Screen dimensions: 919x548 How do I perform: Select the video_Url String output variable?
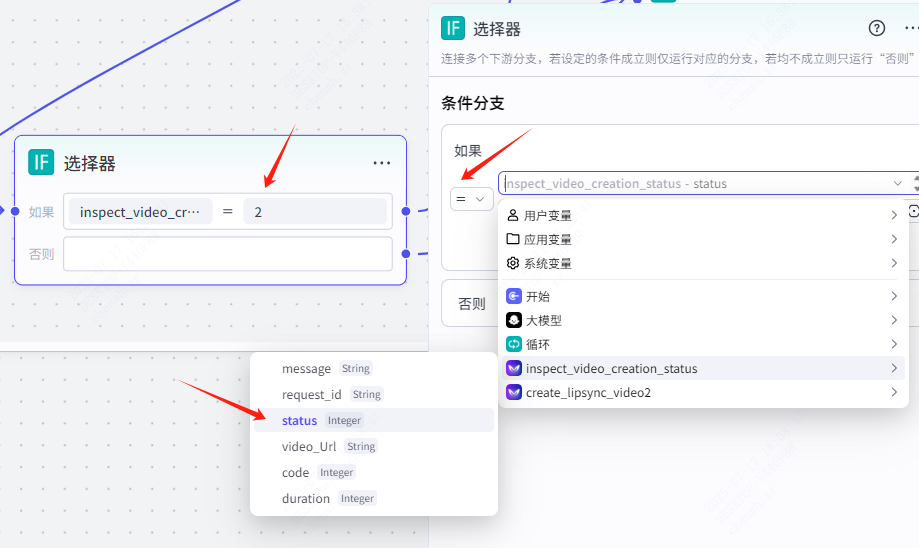[x=374, y=446]
